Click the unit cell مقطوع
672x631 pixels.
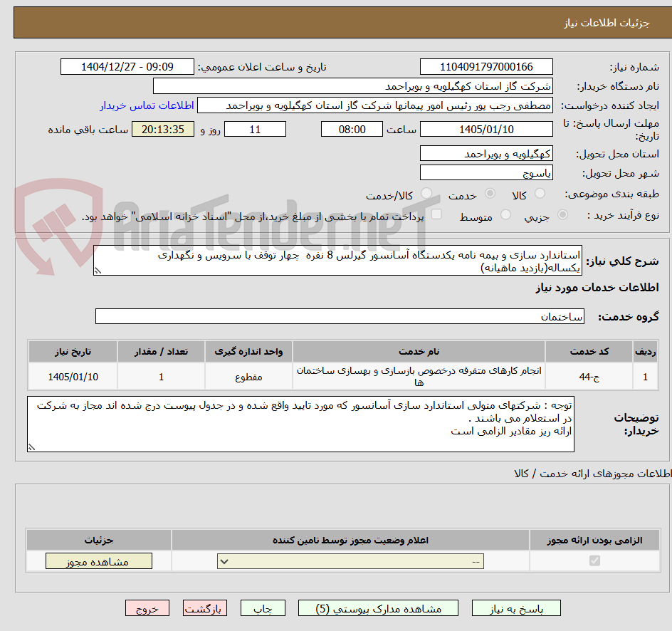click(248, 376)
